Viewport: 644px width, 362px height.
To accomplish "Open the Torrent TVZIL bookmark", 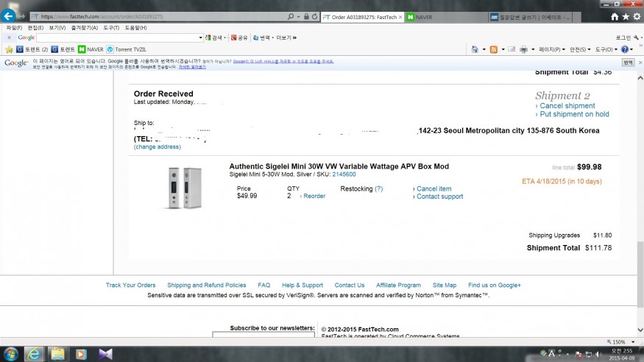I will click(127, 49).
